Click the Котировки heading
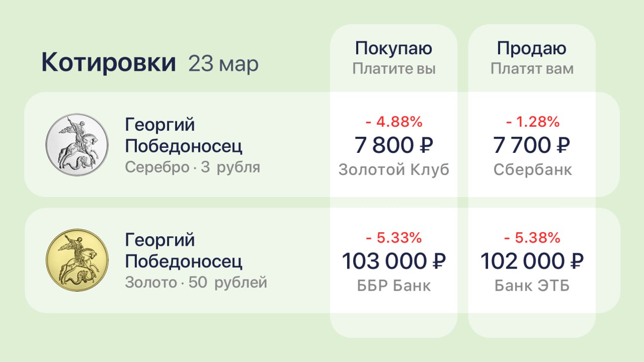 (109, 63)
